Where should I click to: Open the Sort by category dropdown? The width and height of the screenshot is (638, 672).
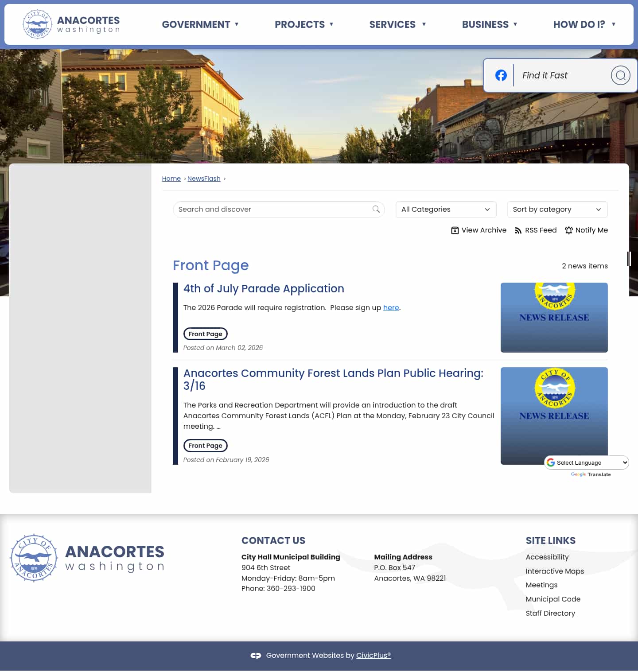(x=557, y=209)
